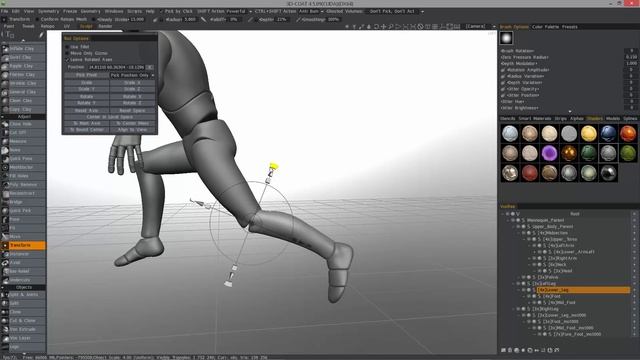The height and width of the screenshot is (360, 640).
Task: Select the Cut & Clone tool
Action: coord(23,320)
